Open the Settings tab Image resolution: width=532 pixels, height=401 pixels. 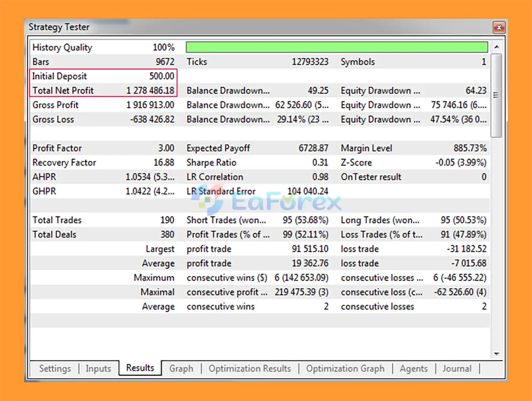[55, 369]
